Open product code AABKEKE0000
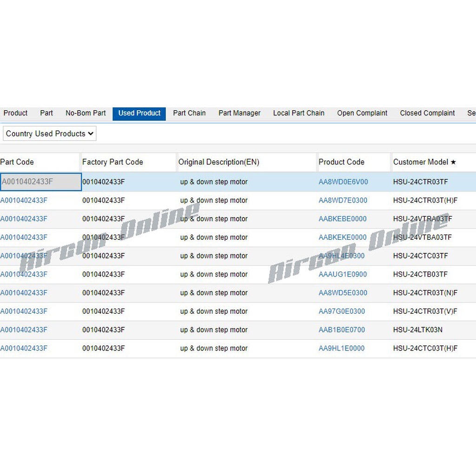 point(343,238)
